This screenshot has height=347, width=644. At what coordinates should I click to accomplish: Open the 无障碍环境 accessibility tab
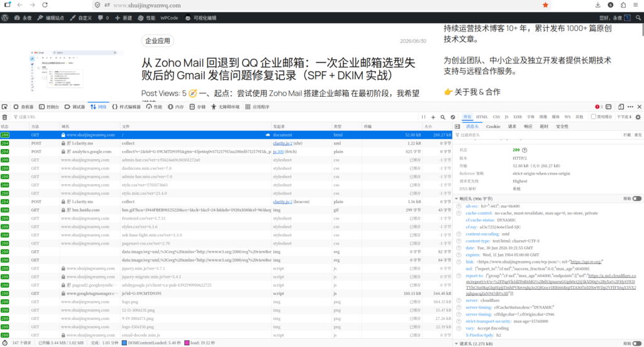(225, 107)
